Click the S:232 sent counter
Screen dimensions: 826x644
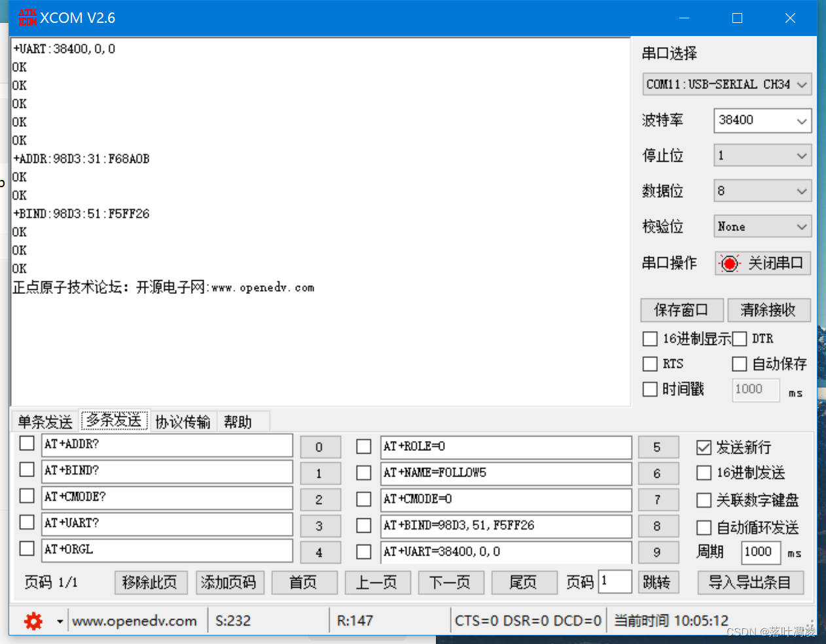[x=233, y=621]
